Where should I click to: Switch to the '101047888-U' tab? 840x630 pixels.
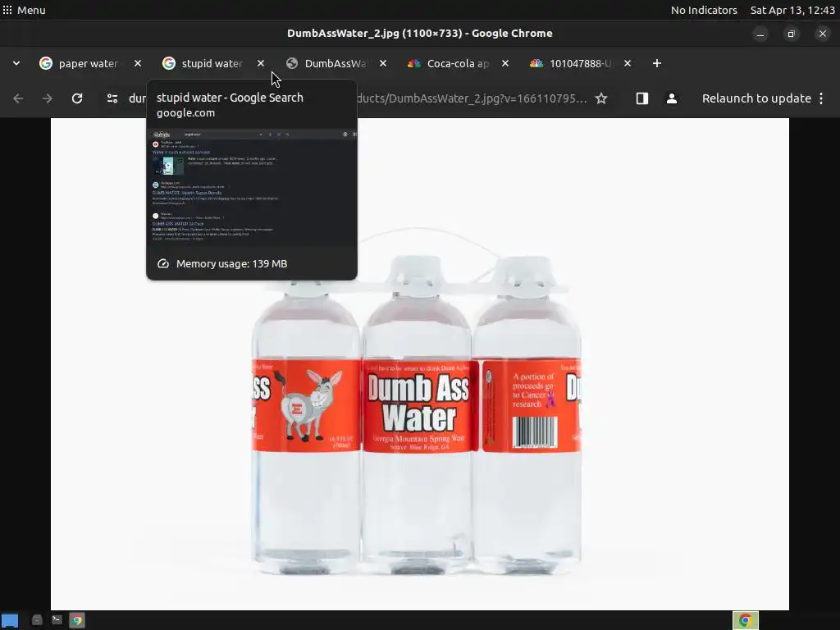pos(580,63)
